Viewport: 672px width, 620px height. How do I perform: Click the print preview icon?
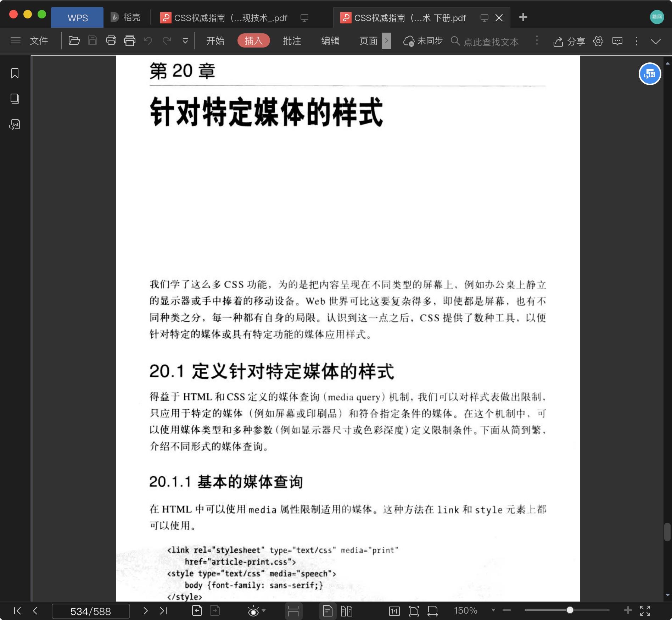tap(130, 40)
